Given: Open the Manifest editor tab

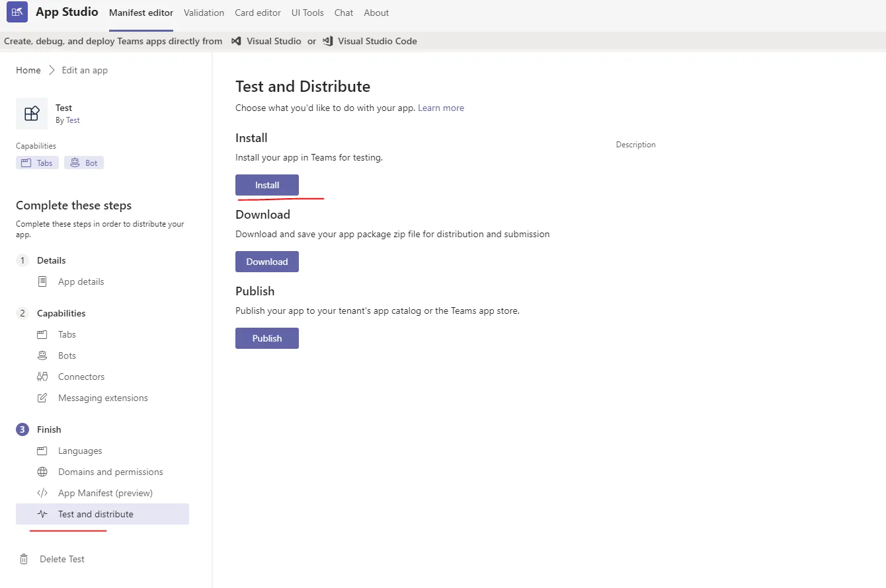Looking at the screenshot, I should 141,13.
